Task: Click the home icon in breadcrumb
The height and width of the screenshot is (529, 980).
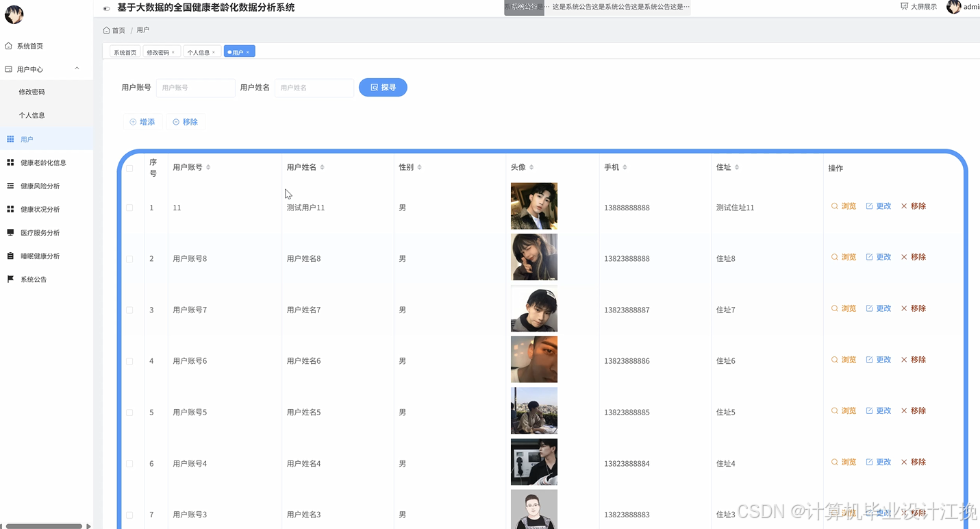Action: pyautogui.click(x=106, y=30)
